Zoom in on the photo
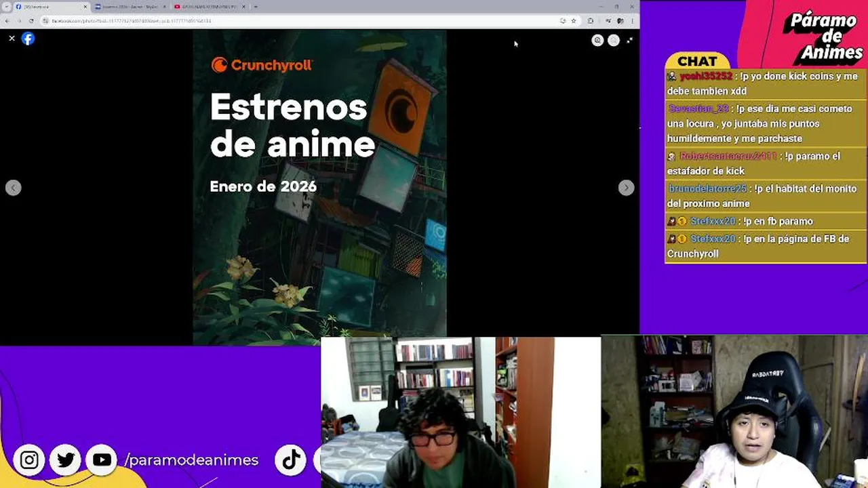The image size is (868, 488). click(597, 41)
